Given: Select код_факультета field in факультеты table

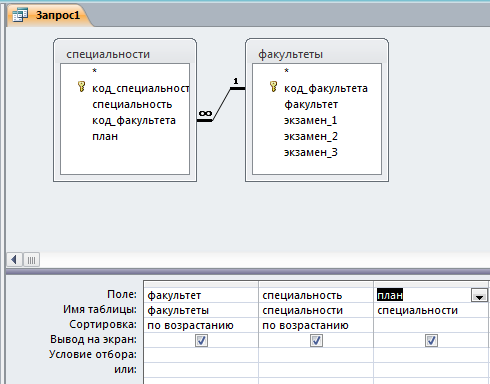Looking at the screenshot, I should (x=326, y=88).
